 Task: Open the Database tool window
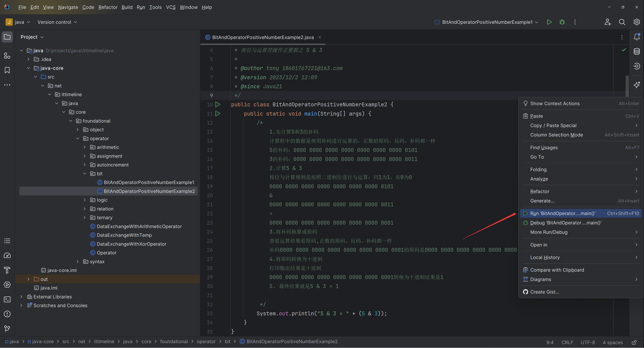click(636, 51)
